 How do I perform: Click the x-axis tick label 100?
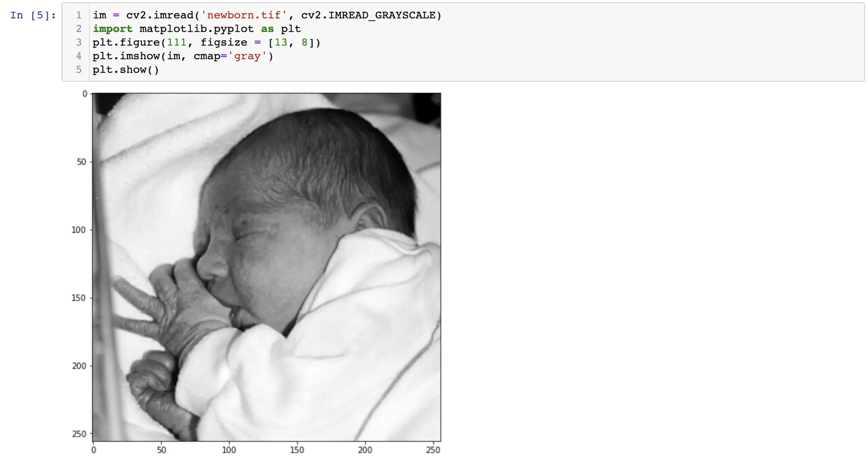[229, 450]
